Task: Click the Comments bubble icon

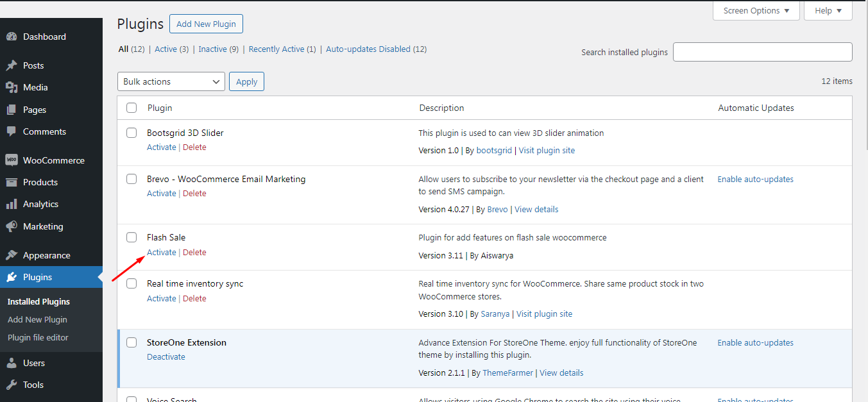Action: coord(12,131)
